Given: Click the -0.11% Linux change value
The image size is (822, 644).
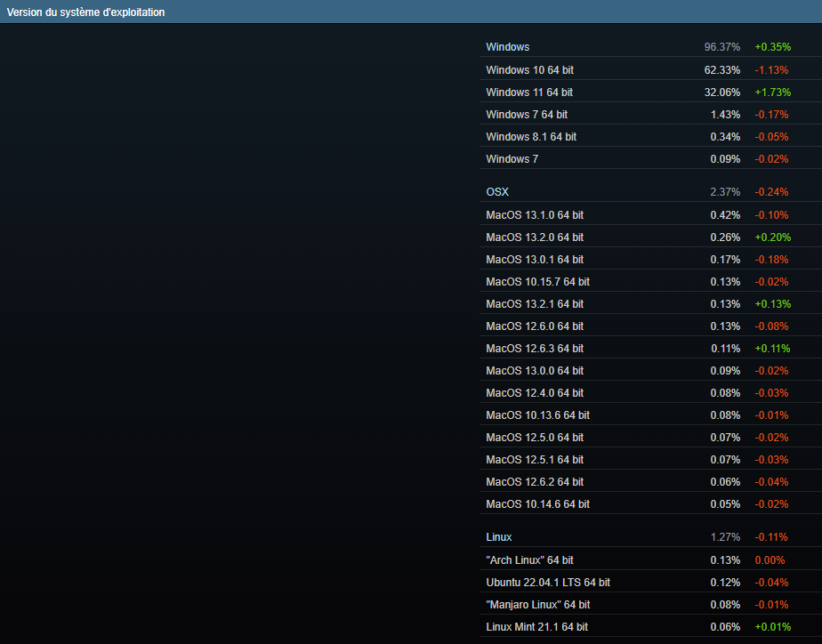Looking at the screenshot, I should [771, 537].
